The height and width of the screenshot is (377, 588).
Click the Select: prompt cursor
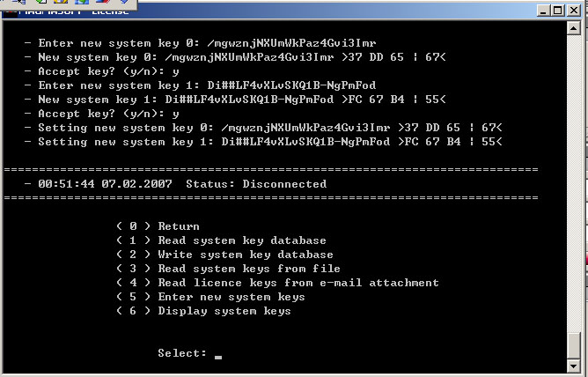[x=217, y=355]
